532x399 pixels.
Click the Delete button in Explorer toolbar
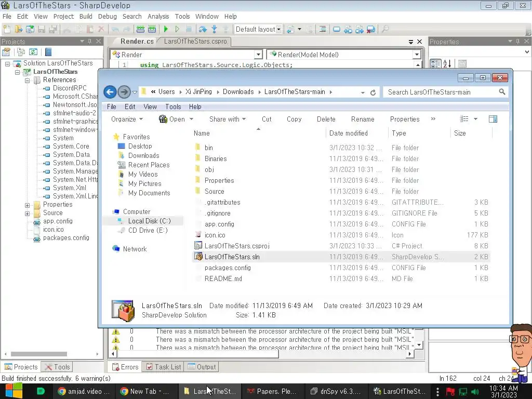(x=326, y=119)
